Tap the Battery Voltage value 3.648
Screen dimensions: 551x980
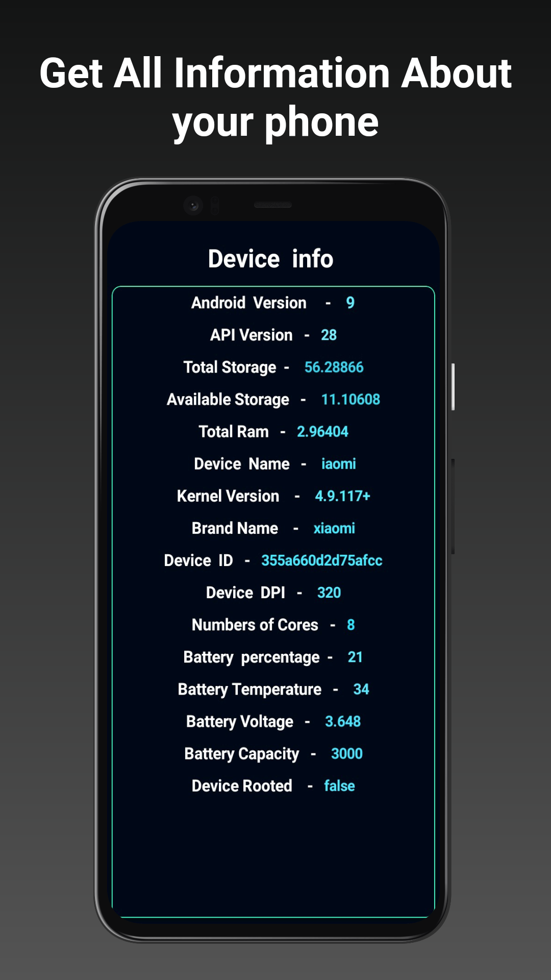(343, 721)
